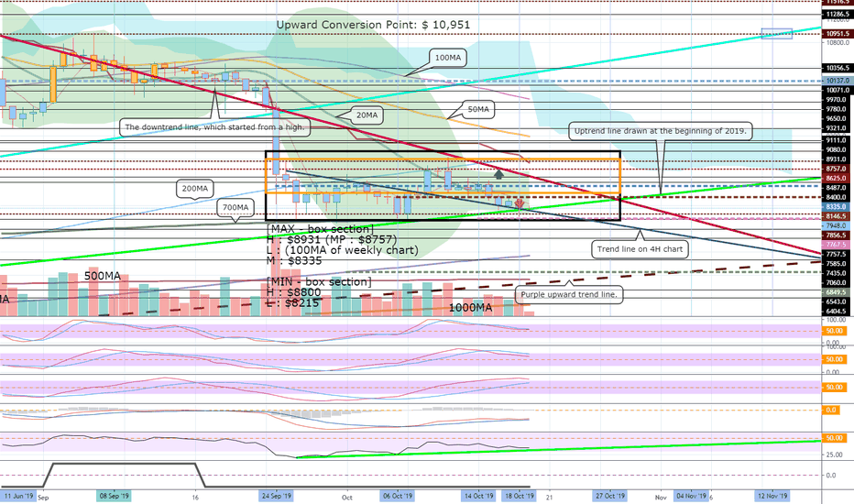Click the '[MAX - box section]' text
The image size is (854, 504).
point(321,229)
